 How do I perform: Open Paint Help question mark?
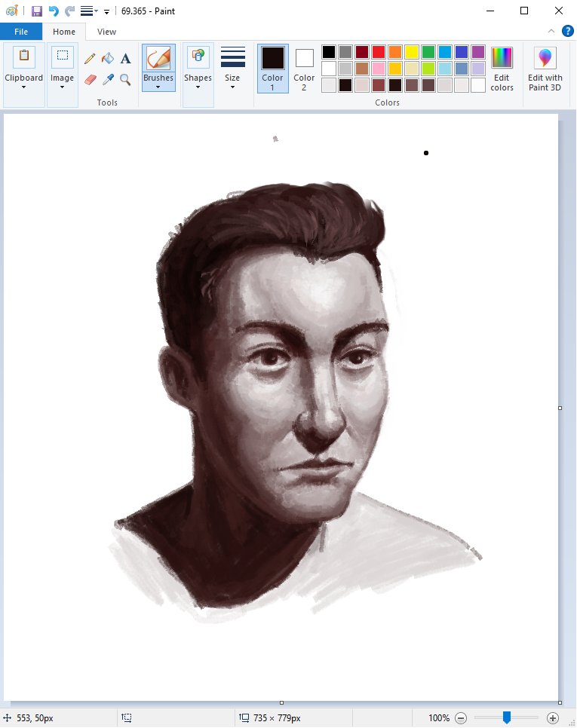click(x=567, y=31)
